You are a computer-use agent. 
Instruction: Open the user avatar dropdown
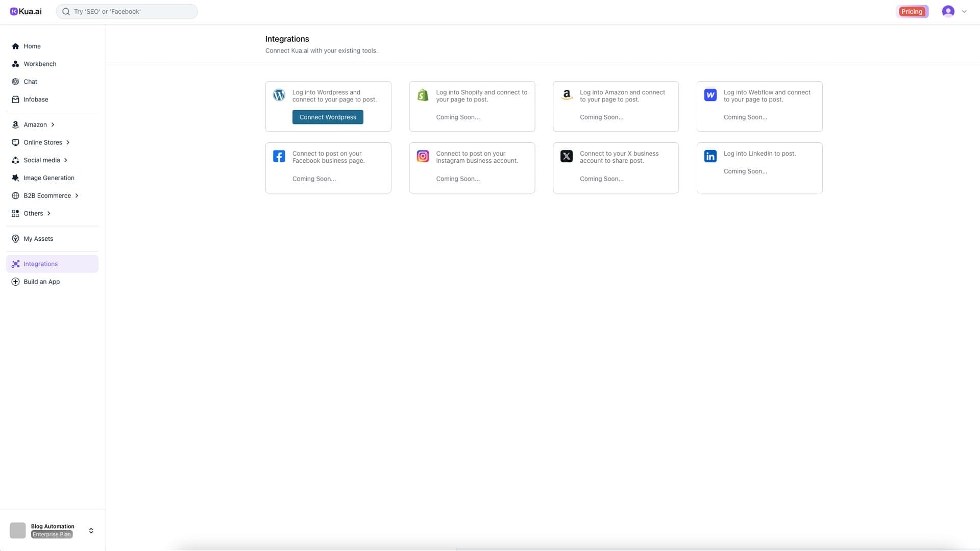[x=954, y=11]
